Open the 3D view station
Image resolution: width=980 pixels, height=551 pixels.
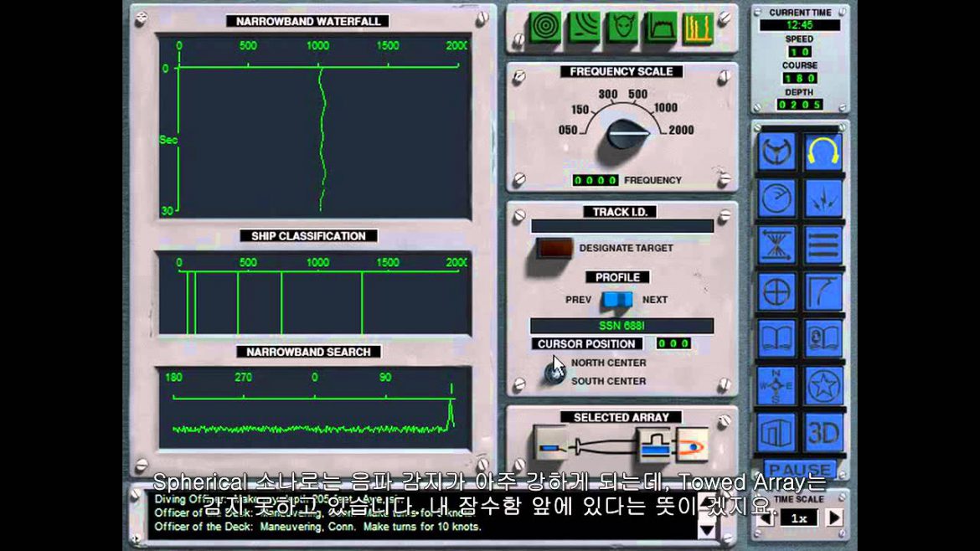click(x=823, y=433)
